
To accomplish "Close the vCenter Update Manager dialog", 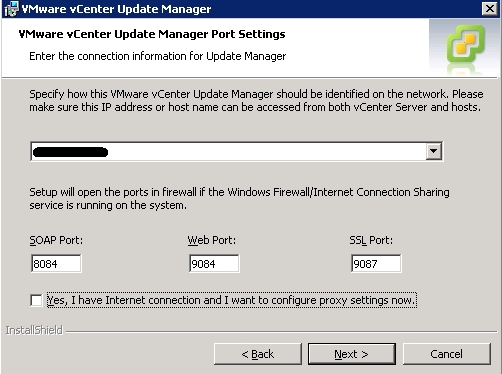I will pos(490,8).
